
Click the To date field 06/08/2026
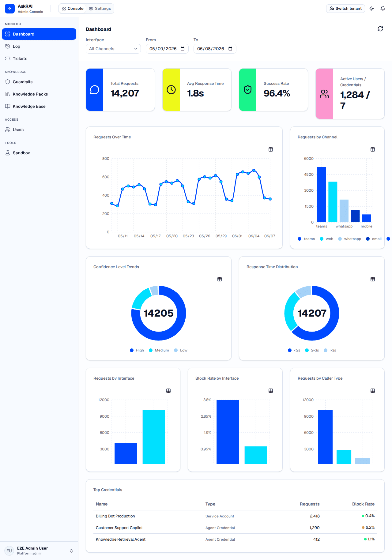215,49
